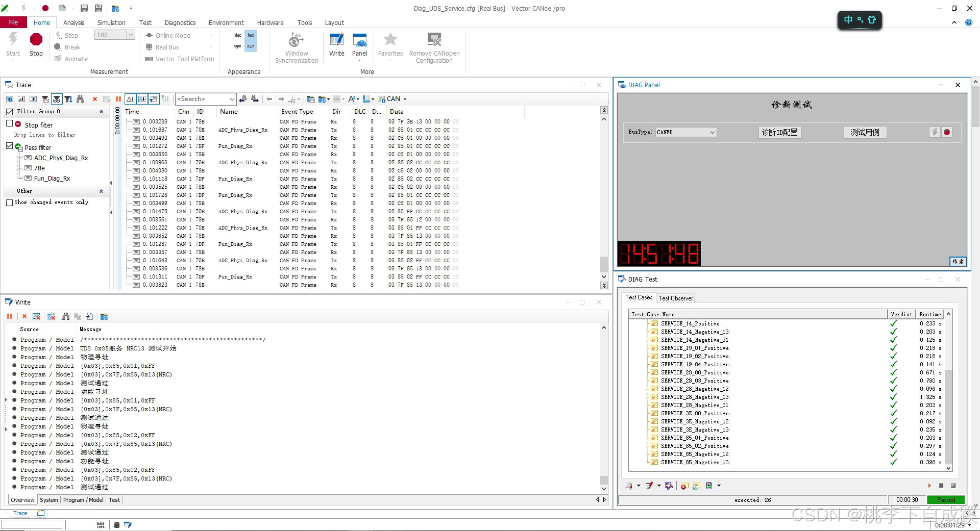Enable the Stop filter checkbox
Screen dimensions: 980x531
pyautogui.click(x=9, y=123)
